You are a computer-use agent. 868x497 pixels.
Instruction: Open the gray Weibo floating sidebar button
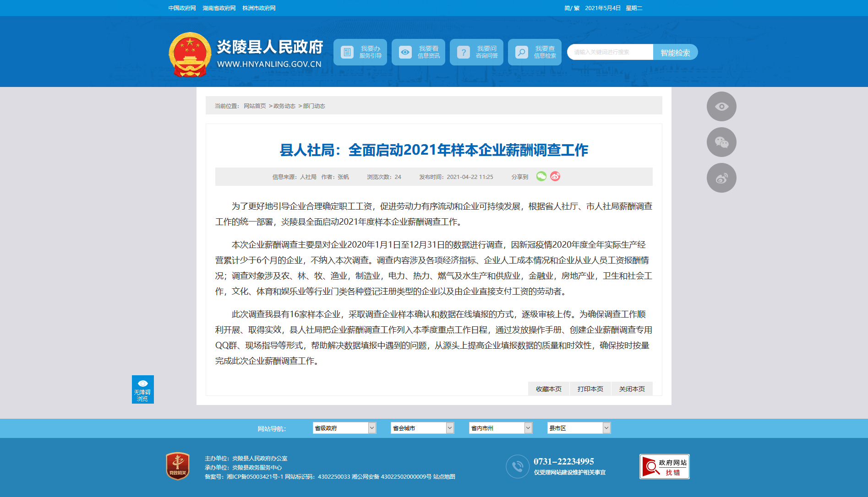coord(721,178)
